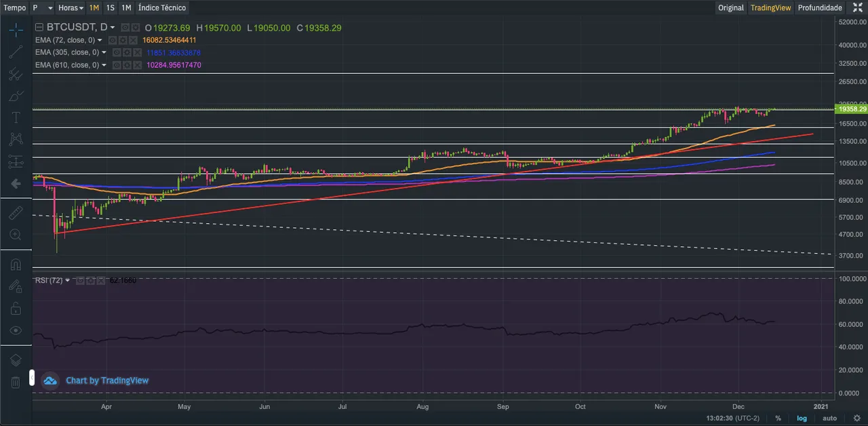Viewport: 868px width, 426px height.
Task: Click the back arrow icon in left toolbar
Action: pyautogui.click(x=16, y=183)
